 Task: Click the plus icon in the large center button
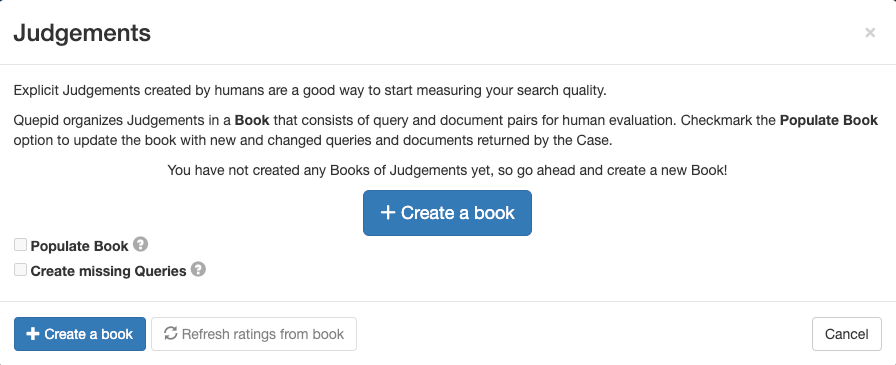tap(388, 213)
